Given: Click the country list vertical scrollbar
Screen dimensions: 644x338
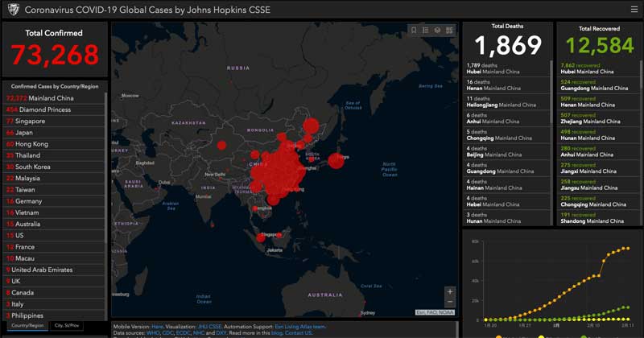Looking at the screenshot, I should click(x=106, y=167).
